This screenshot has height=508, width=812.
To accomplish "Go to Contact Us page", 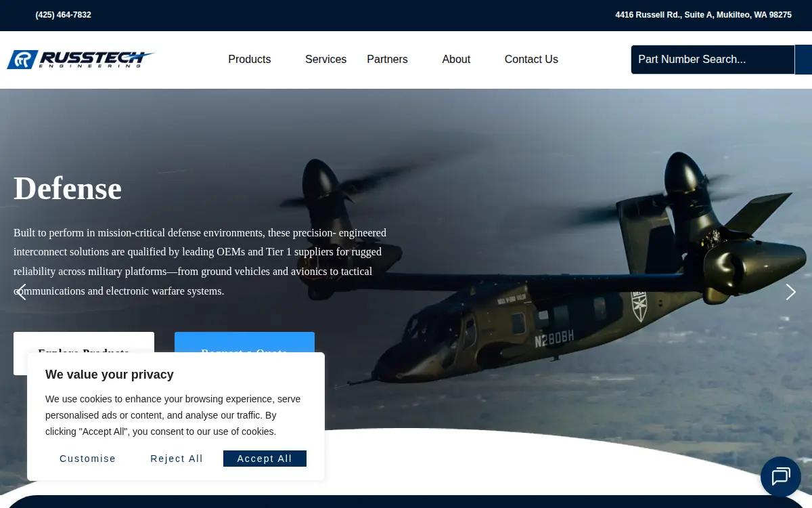I will [531, 60].
